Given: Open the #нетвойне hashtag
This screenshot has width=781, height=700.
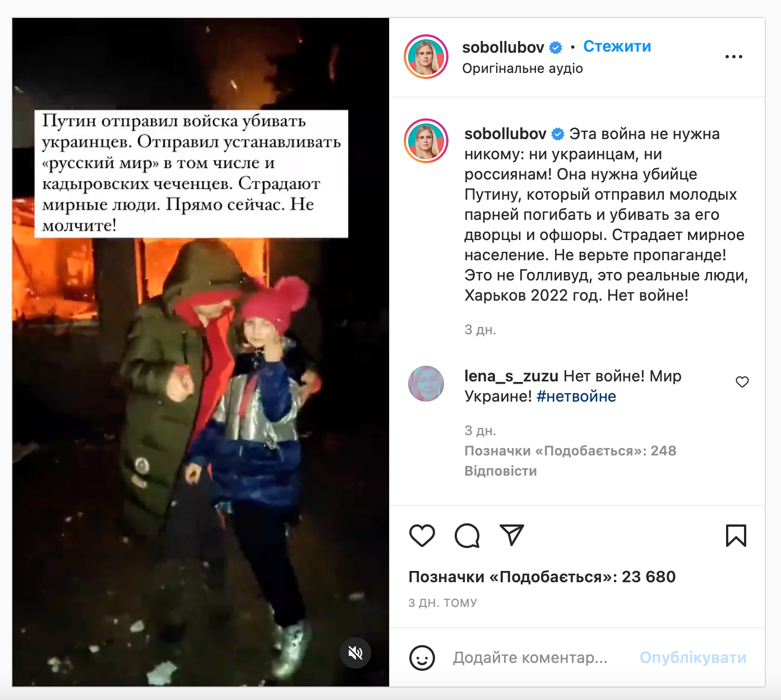Looking at the screenshot, I should (576, 397).
